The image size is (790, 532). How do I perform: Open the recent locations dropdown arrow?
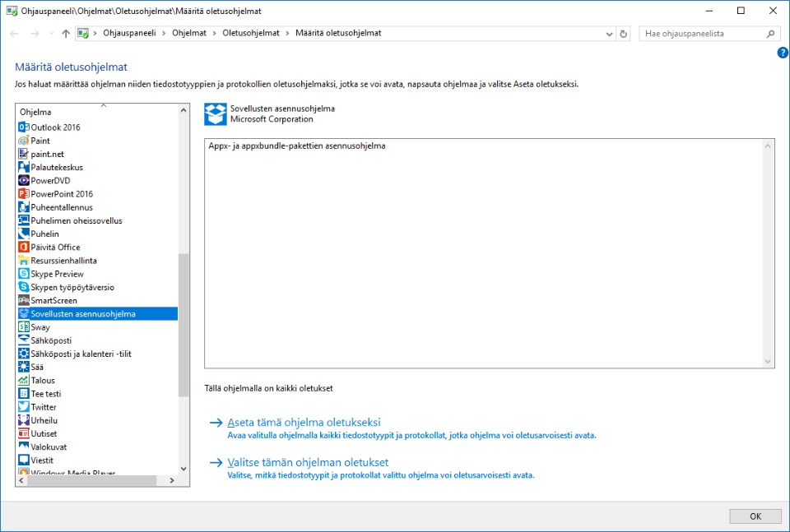(51, 34)
